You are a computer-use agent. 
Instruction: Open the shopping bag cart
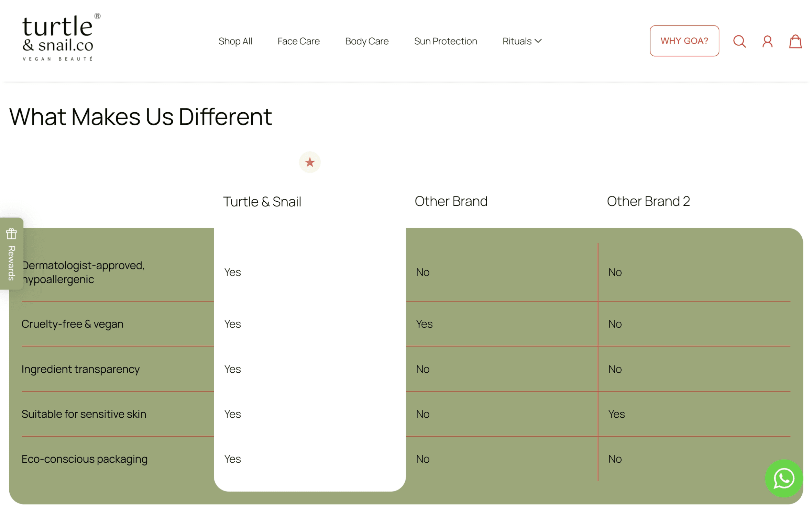click(795, 42)
